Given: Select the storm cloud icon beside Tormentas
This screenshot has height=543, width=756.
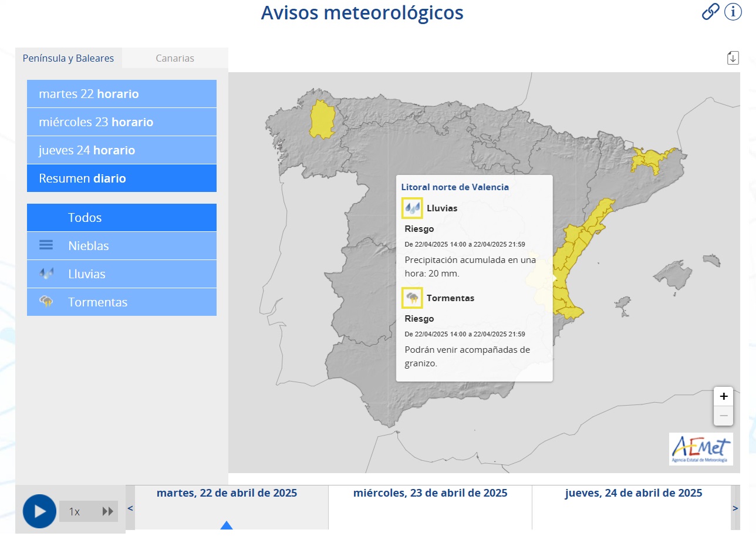Looking at the screenshot, I should pos(46,302).
